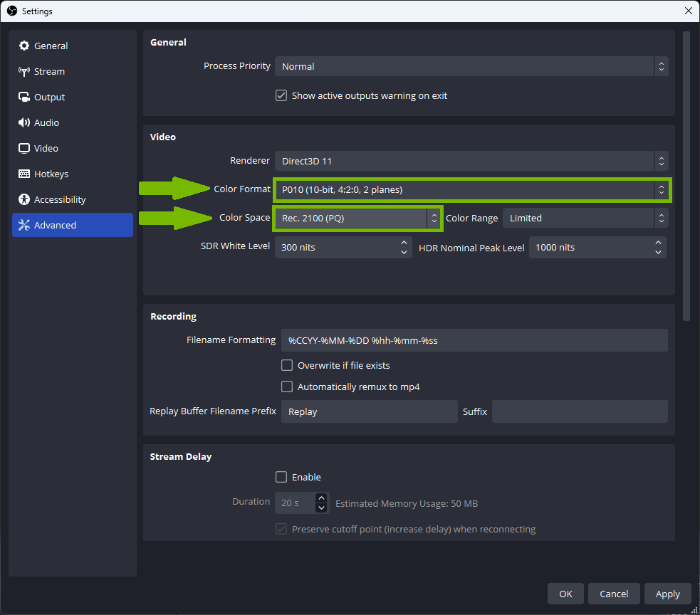Click the Replay Buffer Filename Prefix field
Viewport: 700px width, 615px height.
tap(369, 411)
